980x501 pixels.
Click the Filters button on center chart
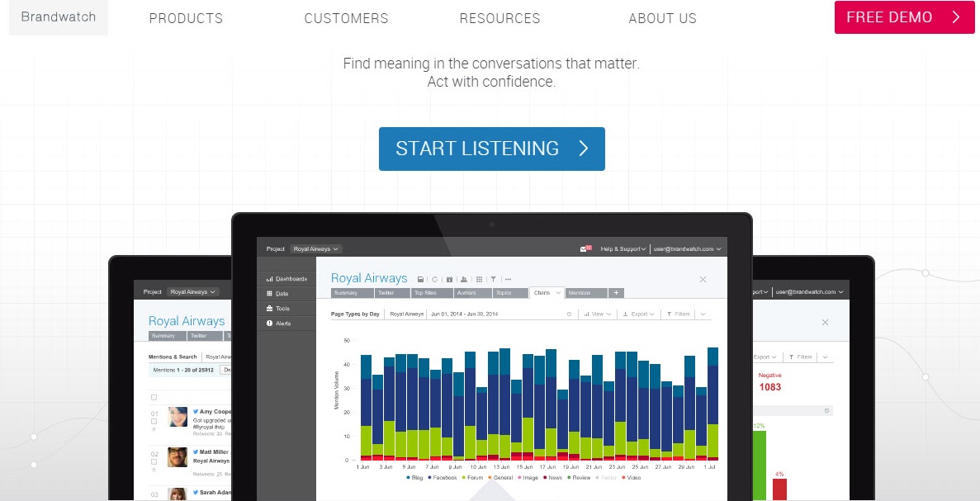pos(678,314)
